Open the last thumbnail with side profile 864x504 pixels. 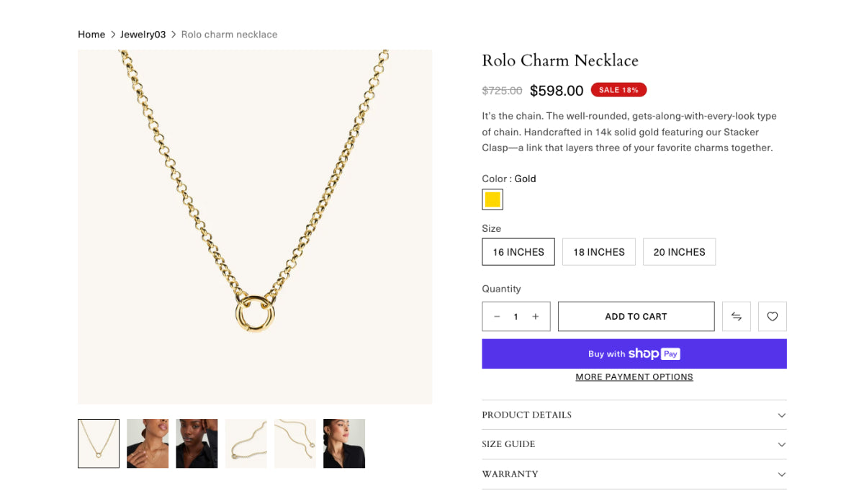point(344,444)
